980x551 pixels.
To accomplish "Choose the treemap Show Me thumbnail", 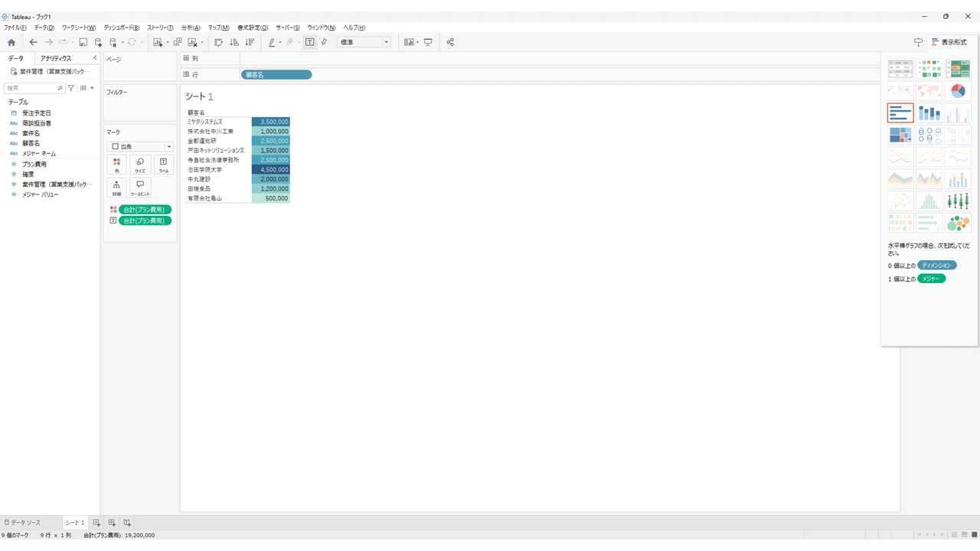I will [x=900, y=135].
